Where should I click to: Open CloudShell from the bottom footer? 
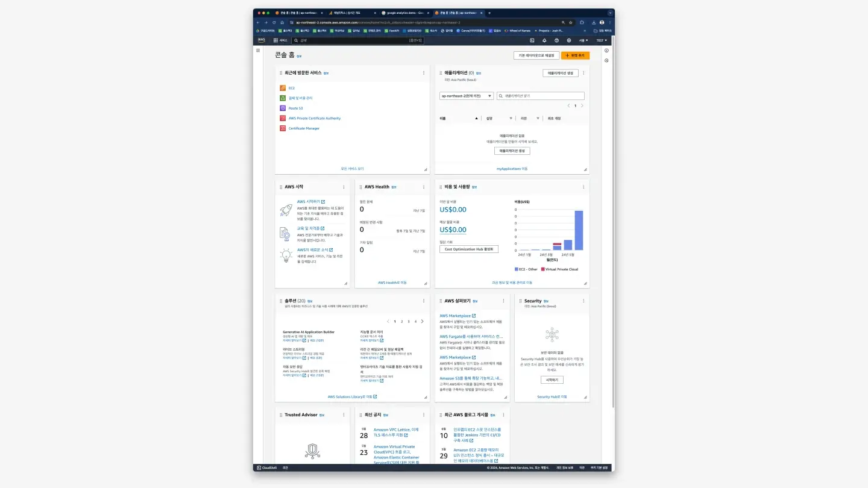[x=266, y=468]
